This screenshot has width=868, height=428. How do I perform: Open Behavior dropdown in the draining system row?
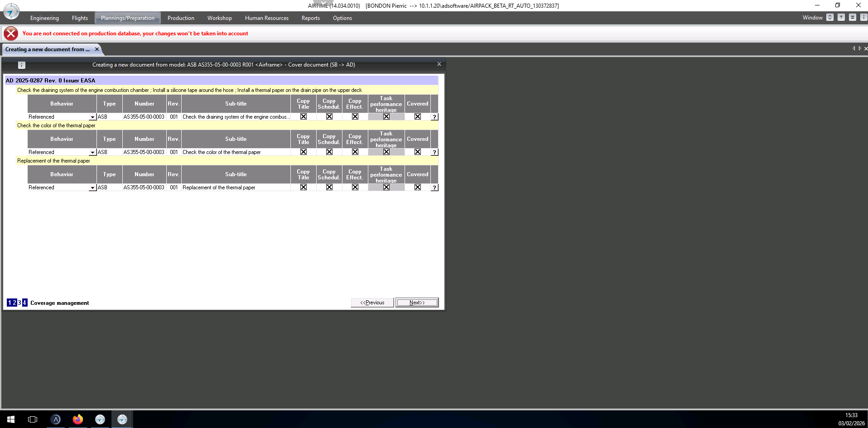[x=92, y=117]
